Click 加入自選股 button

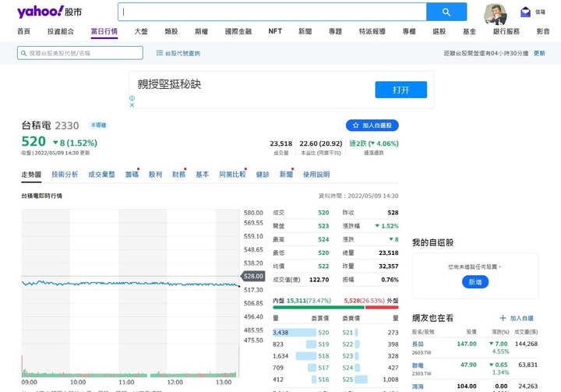(x=372, y=125)
